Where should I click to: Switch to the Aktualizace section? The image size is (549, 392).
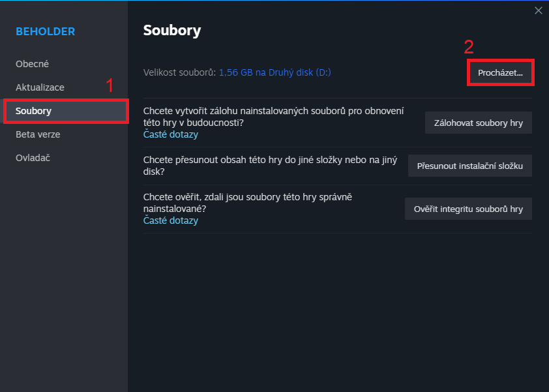click(x=40, y=87)
